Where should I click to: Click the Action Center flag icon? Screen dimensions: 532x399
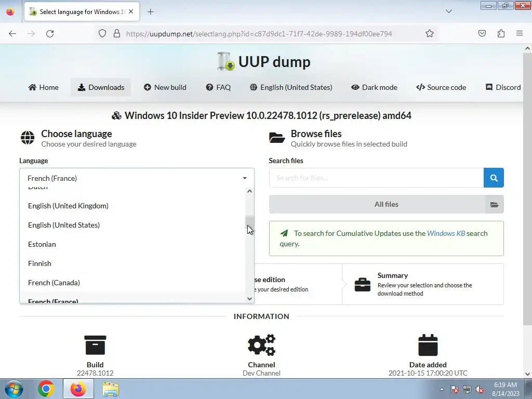(x=455, y=390)
